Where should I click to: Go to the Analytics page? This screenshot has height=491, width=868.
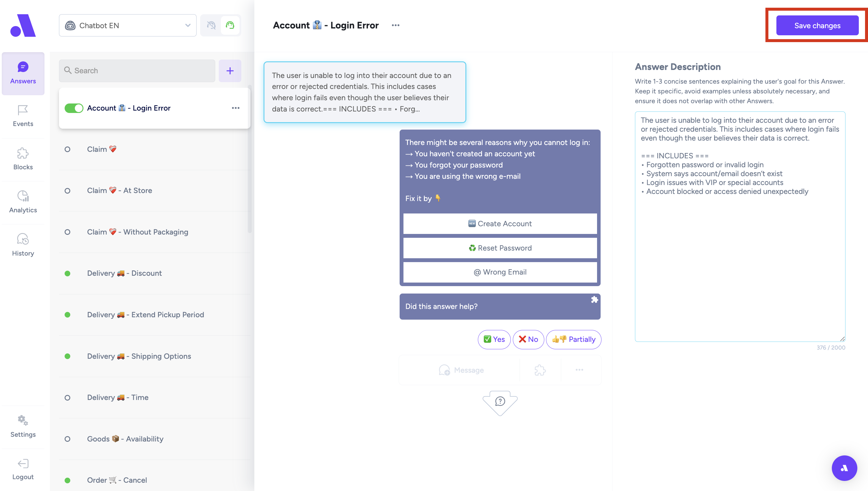click(23, 202)
